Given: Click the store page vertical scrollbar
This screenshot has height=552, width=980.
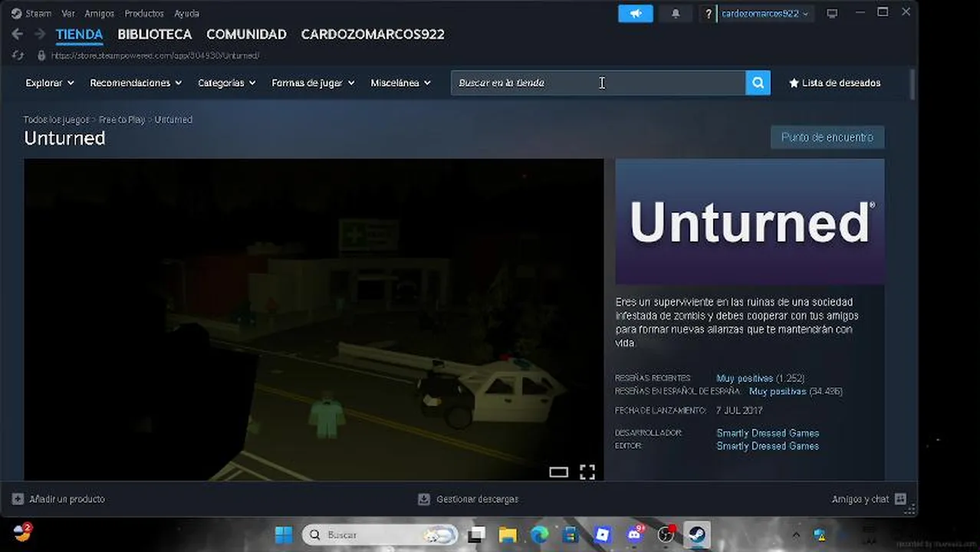Looking at the screenshot, I should point(913,84).
